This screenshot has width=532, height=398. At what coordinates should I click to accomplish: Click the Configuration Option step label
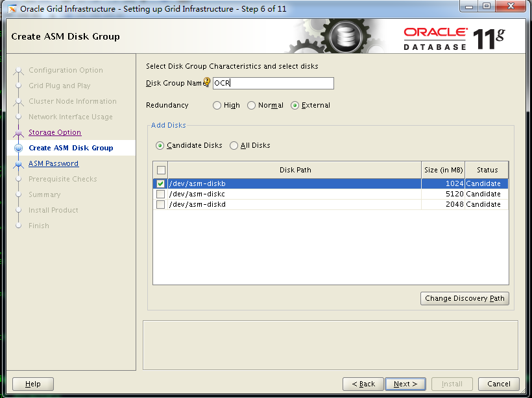pos(66,70)
